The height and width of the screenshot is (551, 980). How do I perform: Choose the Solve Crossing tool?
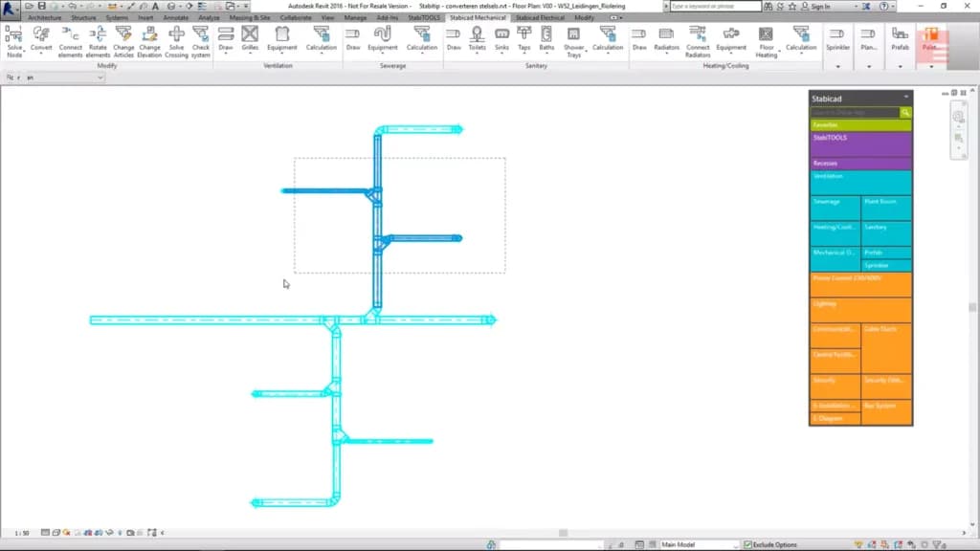(x=176, y=42)
